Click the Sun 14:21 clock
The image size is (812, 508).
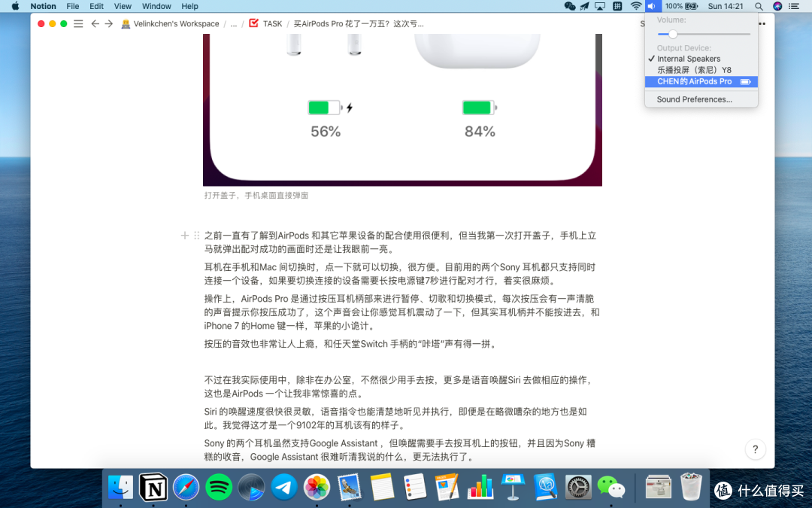click(x=726, y=6)
